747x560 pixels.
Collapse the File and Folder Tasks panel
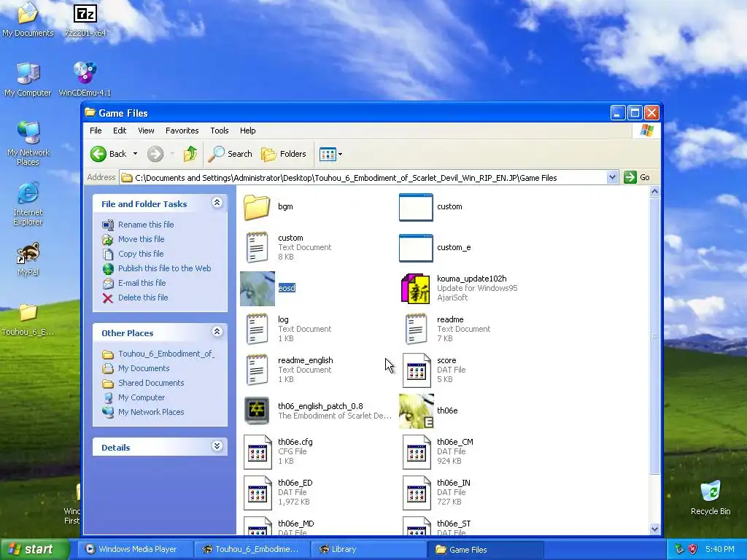(x=217, y=203)
